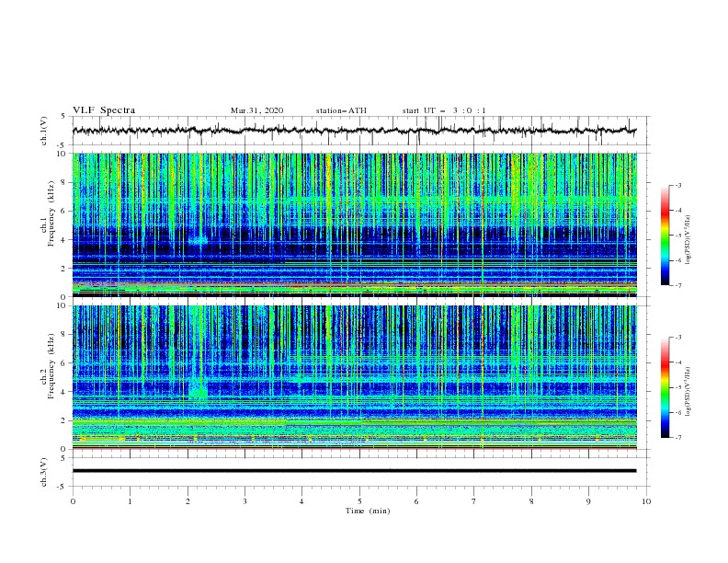Select the "Time (min)" axis title
Viewport: 728px width, 563px height.
click(368, 511)
